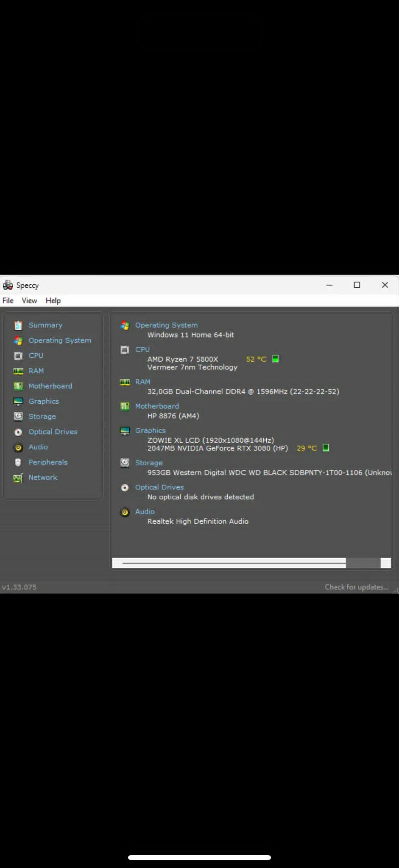The image size is (399, 868).
Task: Click the Windows flag icon in summary pane
Action: [125, 326]
